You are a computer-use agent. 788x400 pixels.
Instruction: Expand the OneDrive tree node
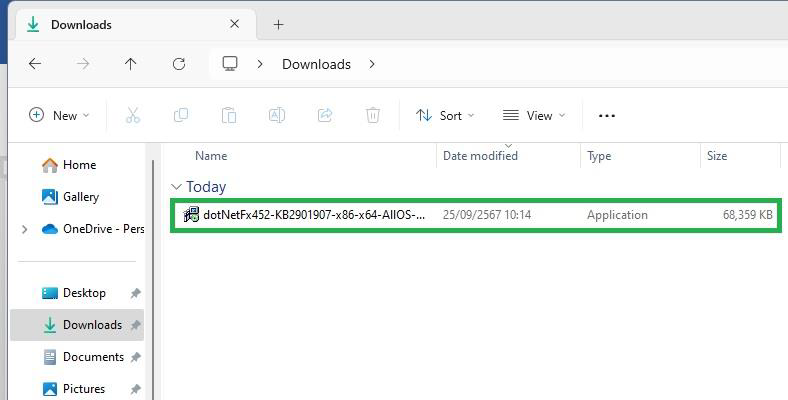[24, 229]
